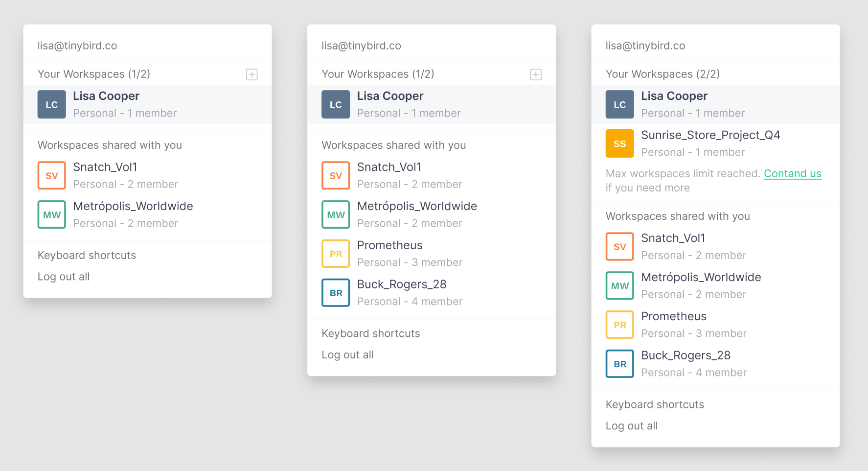The image size is (868, 471).
Task: Click the LC avatar in the left panel
Action: pyautogui.click(x=52, y=104)
